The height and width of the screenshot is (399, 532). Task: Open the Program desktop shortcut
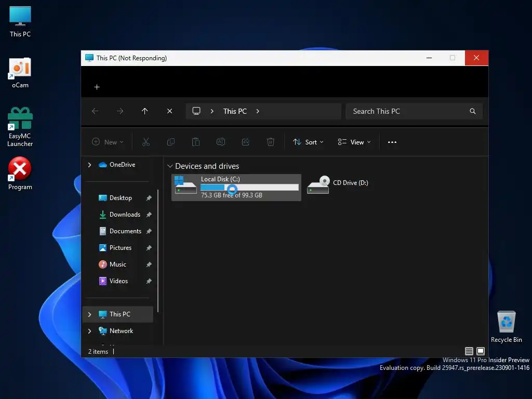pyautogui.click(x=20, y=174)
